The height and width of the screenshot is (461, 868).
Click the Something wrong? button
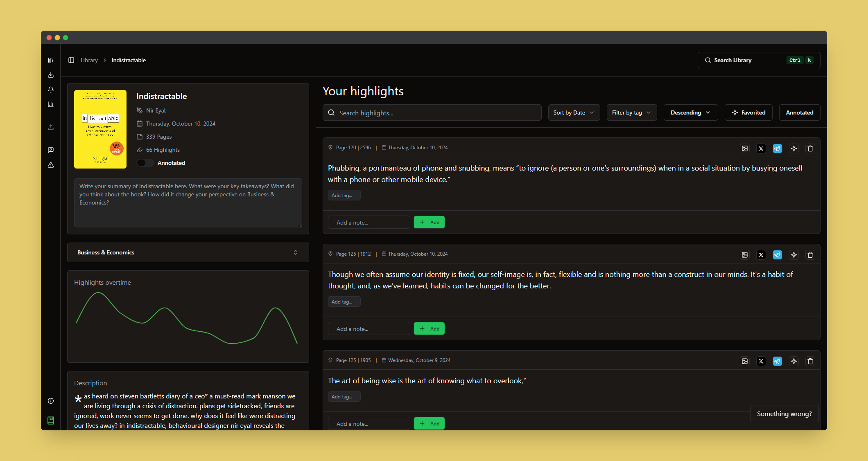(784, 414)
